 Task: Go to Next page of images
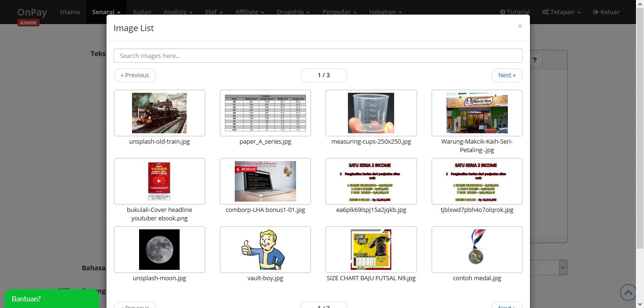point(507,75)
